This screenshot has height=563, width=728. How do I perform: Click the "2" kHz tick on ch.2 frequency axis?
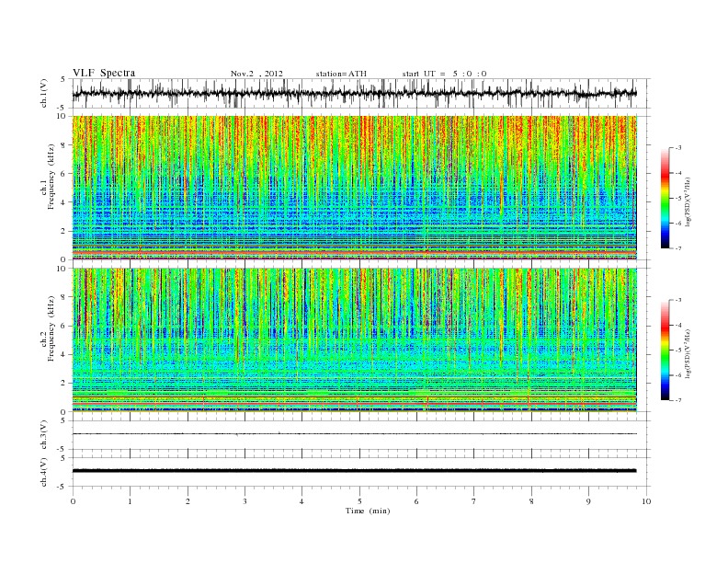(x=63, y=384)
